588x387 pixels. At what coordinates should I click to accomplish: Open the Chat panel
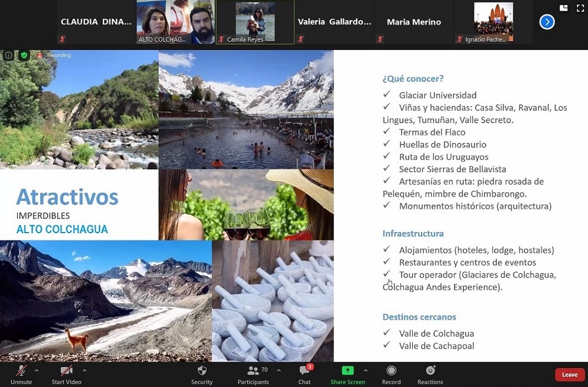[x=304, y=374]
